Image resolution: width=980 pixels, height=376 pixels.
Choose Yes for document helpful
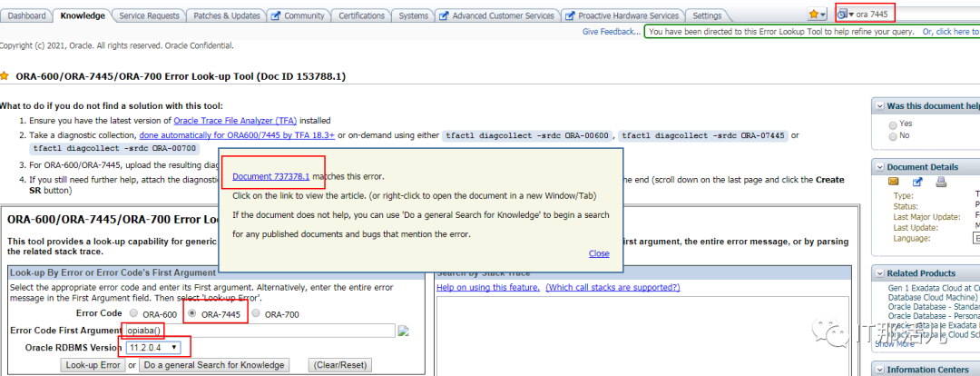[x=893, y=124]
